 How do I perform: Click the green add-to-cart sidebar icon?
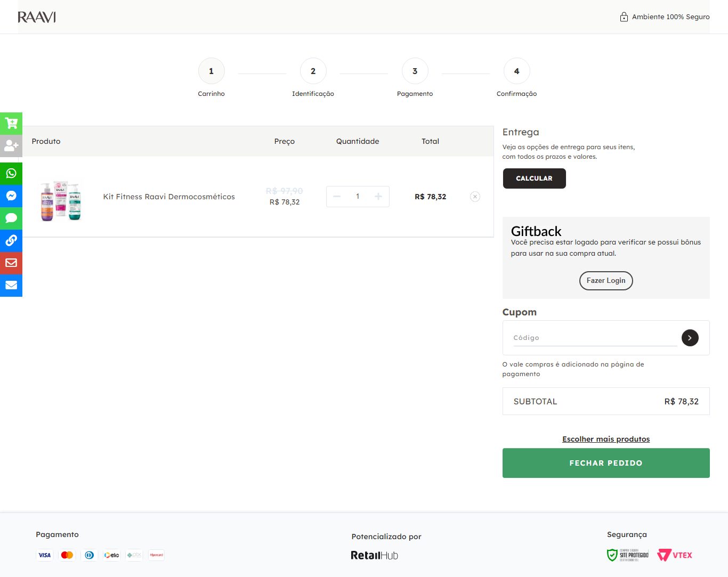(11, 124)
